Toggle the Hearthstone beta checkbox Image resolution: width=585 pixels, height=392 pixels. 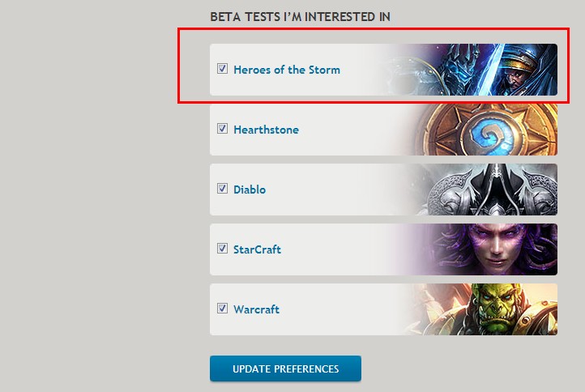(x=222, y=129)
